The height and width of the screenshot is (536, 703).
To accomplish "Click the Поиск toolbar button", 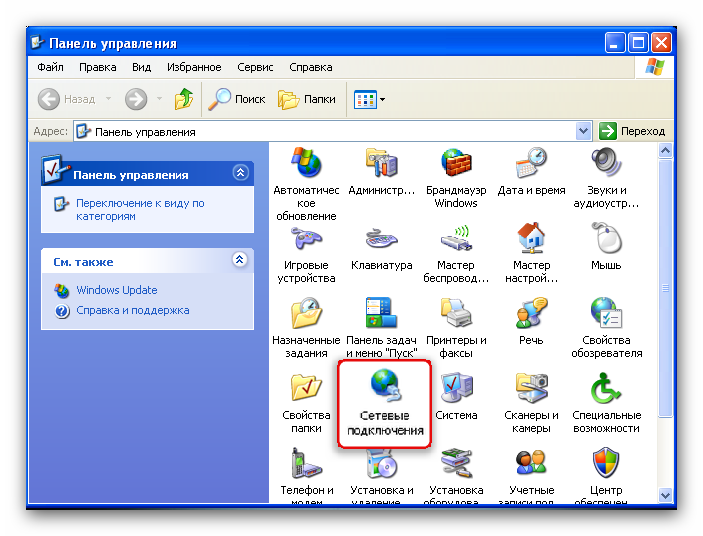I will (237, 99).
